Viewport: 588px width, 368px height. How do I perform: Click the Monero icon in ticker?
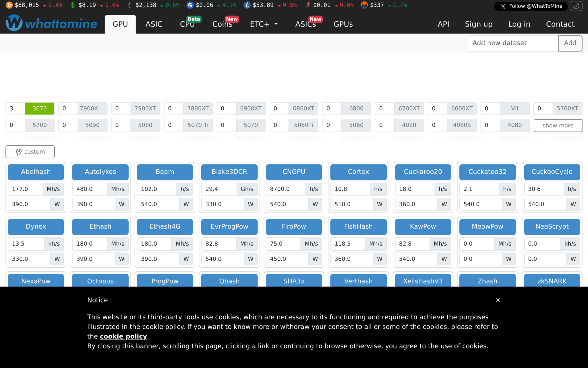pos(364,5)
